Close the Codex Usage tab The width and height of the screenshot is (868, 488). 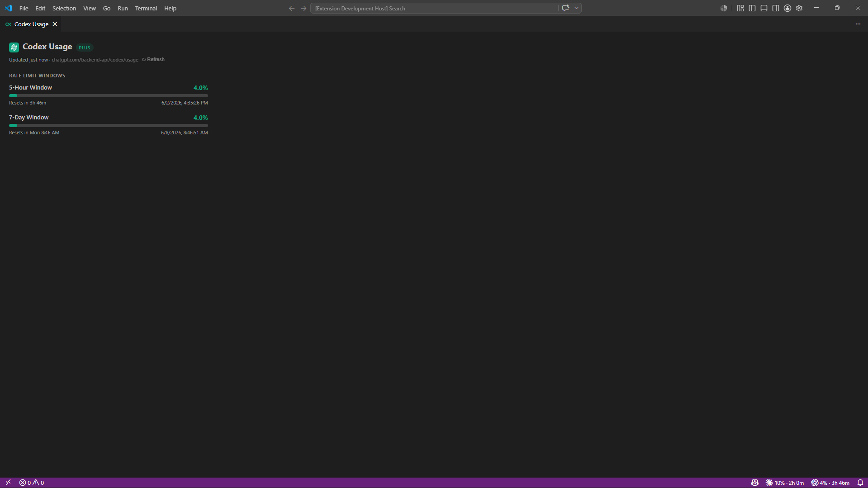pos(55,24)
